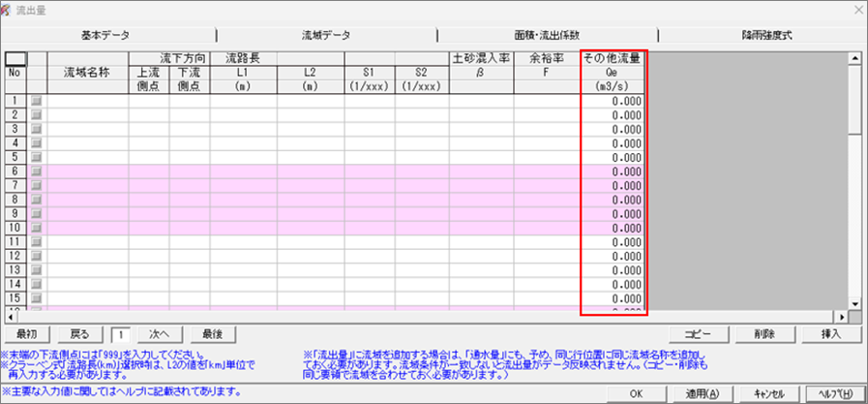Click the marker button for row 6
The height and width of the screenshot is (404, 868).
click(37, 171)
